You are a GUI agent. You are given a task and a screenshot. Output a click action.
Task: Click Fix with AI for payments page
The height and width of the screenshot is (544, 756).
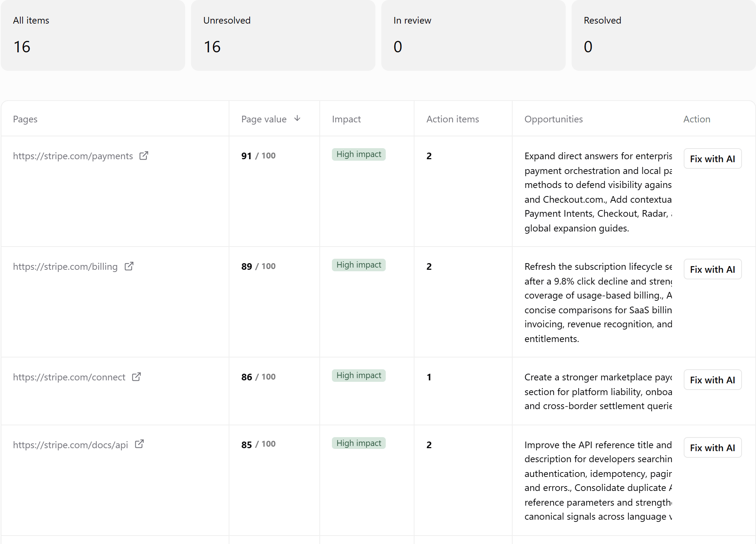pos(712,158)
